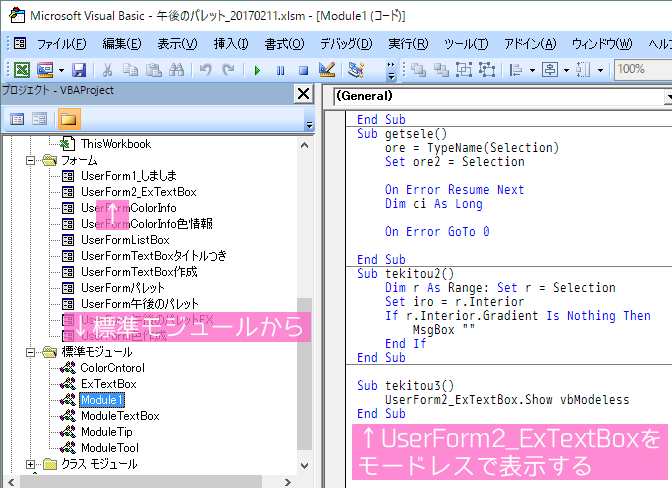Click the Make Same Size icon
The image size is (672, 488).
click(584, 69)
